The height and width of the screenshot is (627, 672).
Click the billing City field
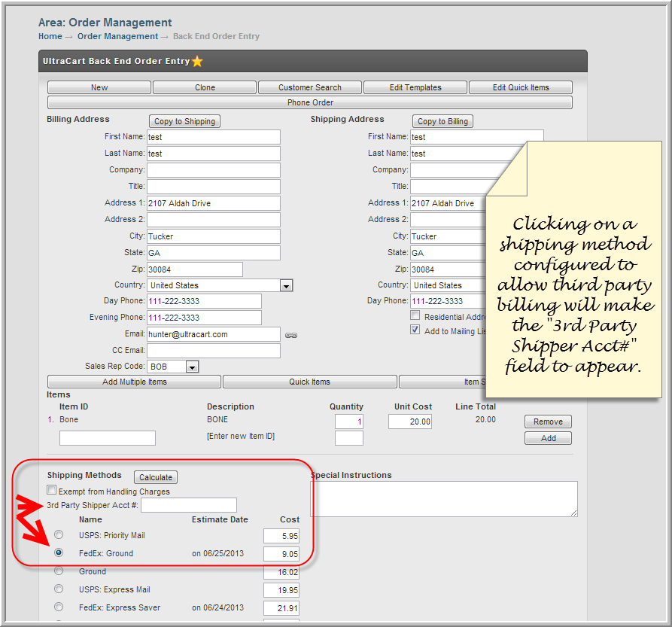pos(214,236)
